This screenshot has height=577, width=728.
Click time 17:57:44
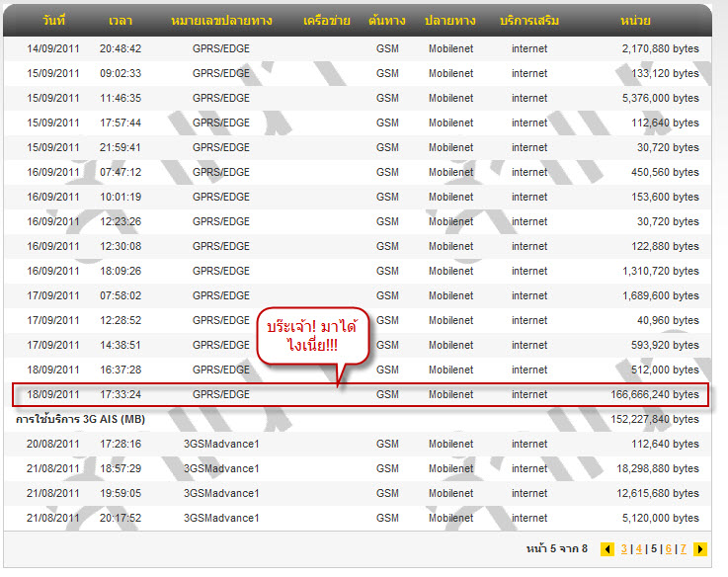tap(121, 123)
